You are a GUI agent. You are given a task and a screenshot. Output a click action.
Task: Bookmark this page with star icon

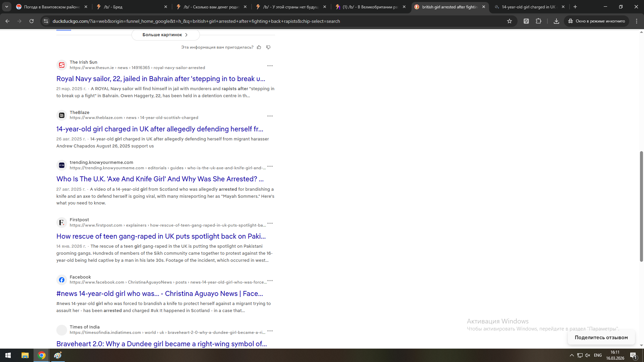509,21
